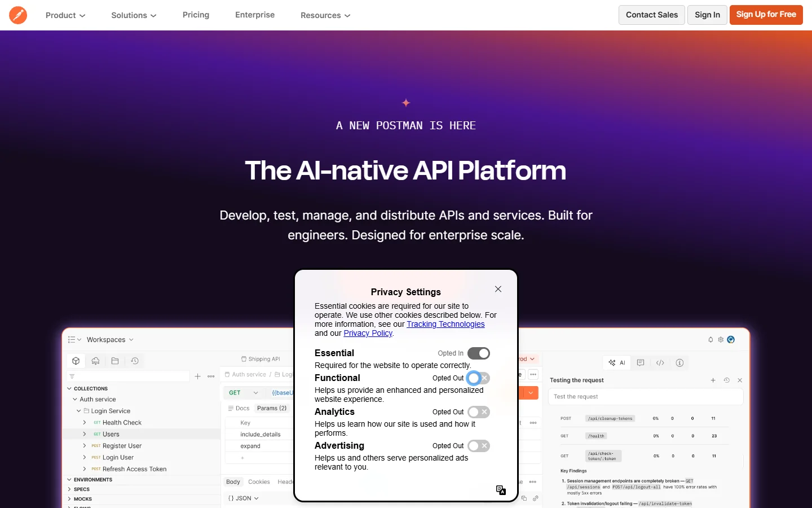This screenshot has height=508, width=812.
Task: Open the cloud APIs sidebar icon
Action: tap(96, 361)
